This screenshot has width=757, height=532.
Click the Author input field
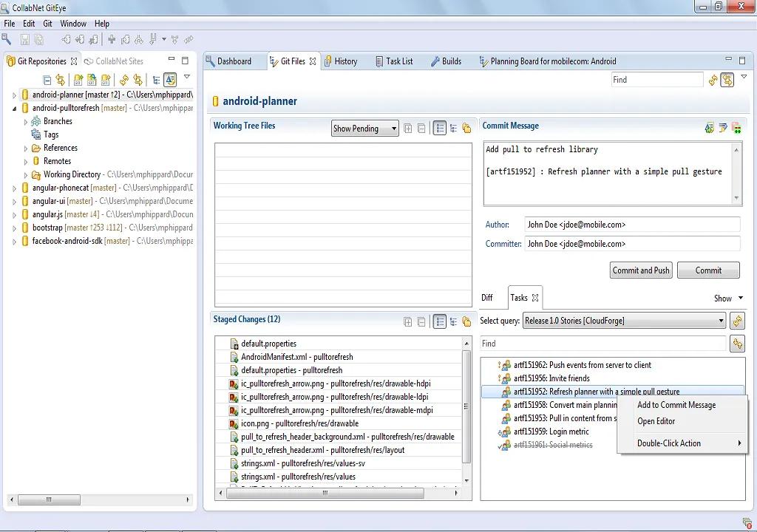click(x=631, y=225)
